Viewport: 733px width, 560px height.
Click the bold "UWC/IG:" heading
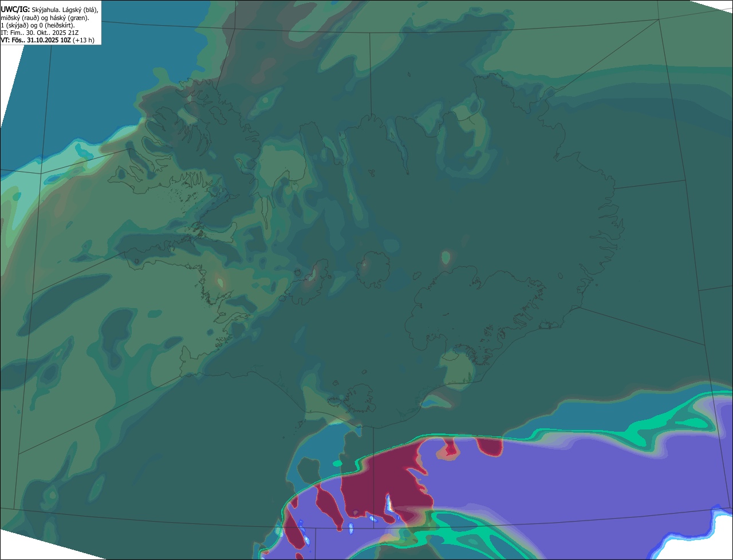point(15,10)
